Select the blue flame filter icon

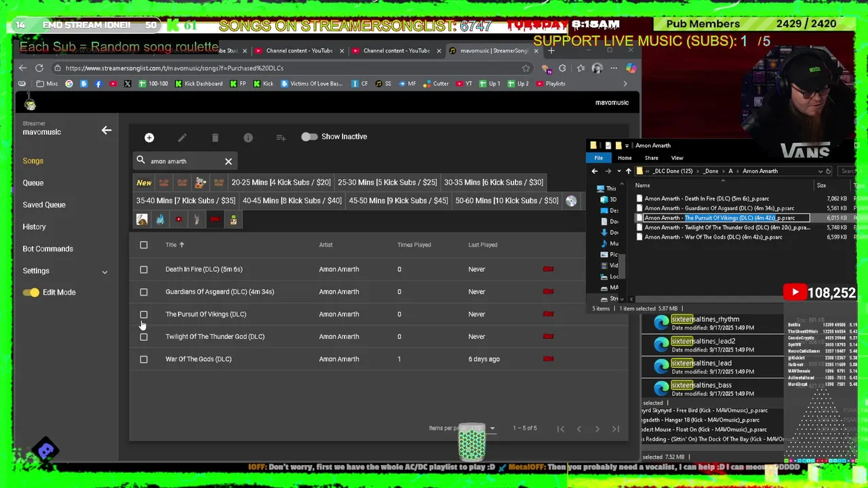click(x=160, y=220)
